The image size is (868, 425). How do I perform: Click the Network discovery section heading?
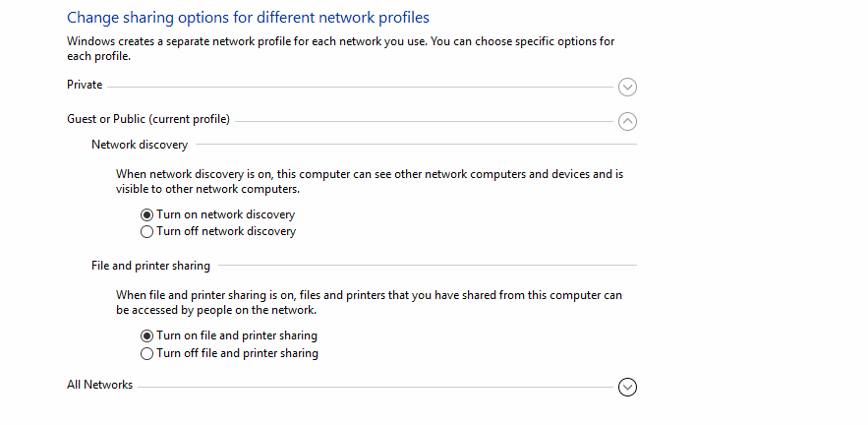(x=140, y=145)
